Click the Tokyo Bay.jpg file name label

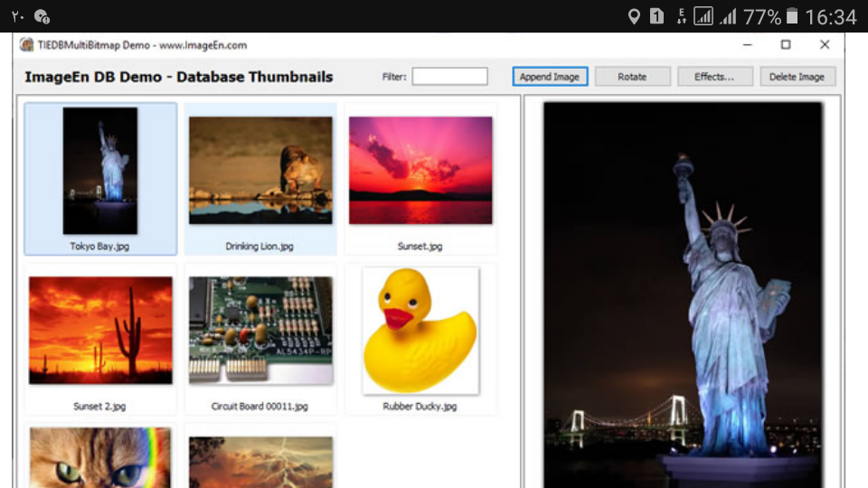coord(99,246)
